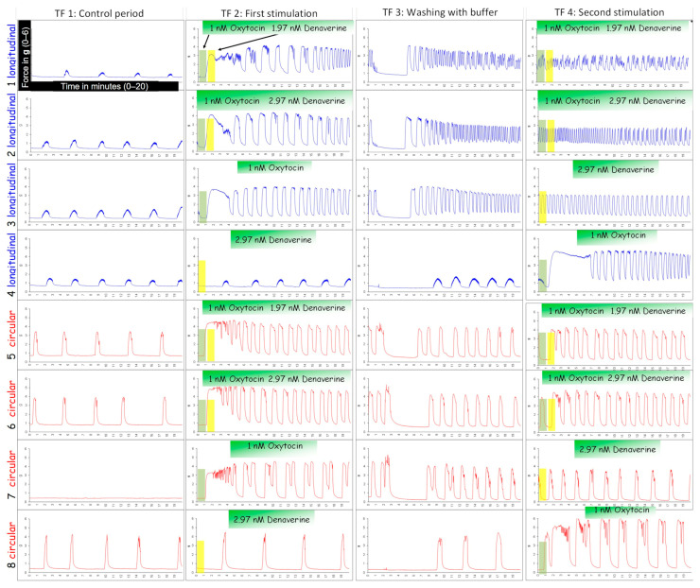Click row 2 TF 4 '2.97 nM Denaverine' label
Viewport: 700px width, 588px height.
tap(647, 101)
